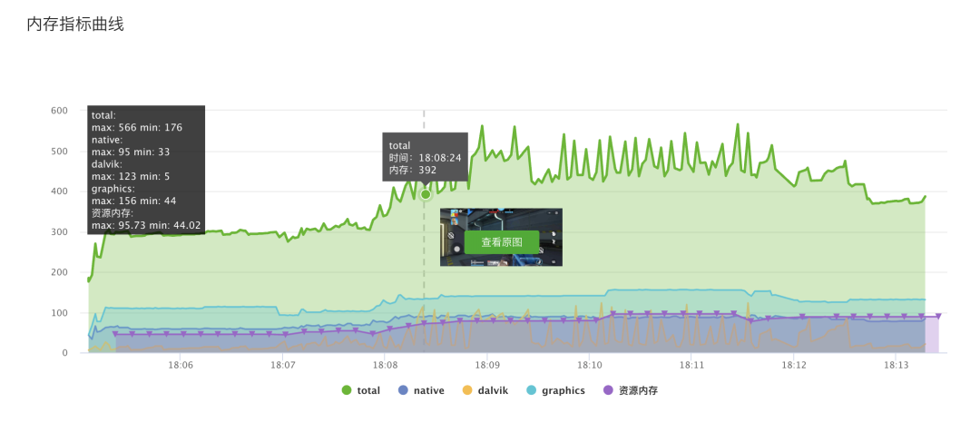980x422 pixels.
Task: Click the 18:13 time axis label
Action: coord(897,365)
